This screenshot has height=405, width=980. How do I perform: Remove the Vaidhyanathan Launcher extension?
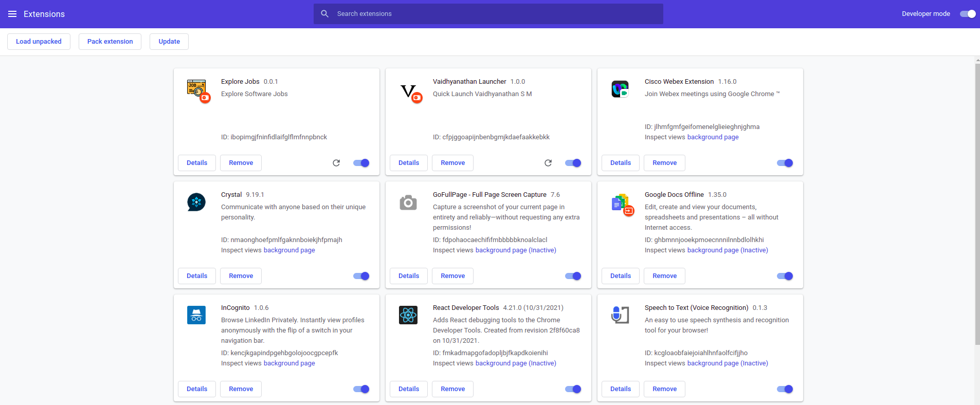(x=452, y=163)
